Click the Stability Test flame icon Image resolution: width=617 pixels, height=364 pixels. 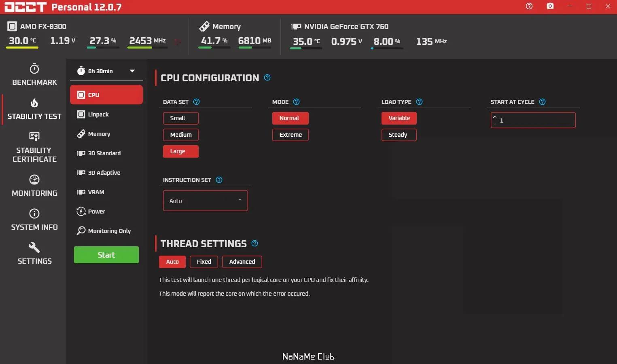[34, 103]
